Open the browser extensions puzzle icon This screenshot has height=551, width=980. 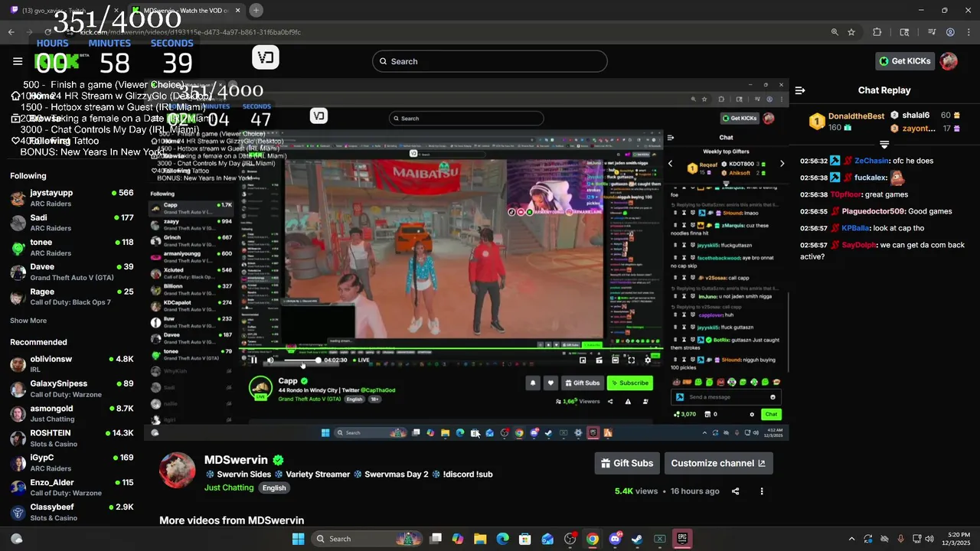tap(877, 32)
